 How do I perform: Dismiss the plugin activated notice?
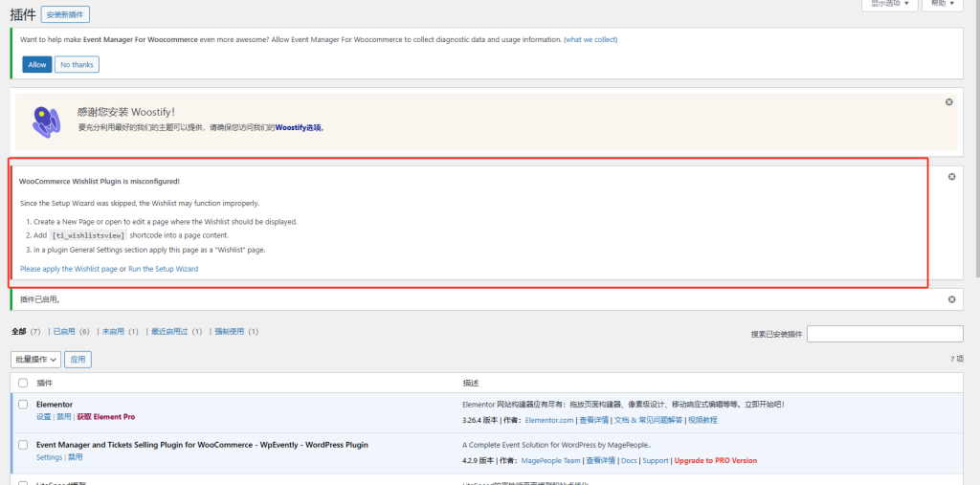[x=951, y=299]
